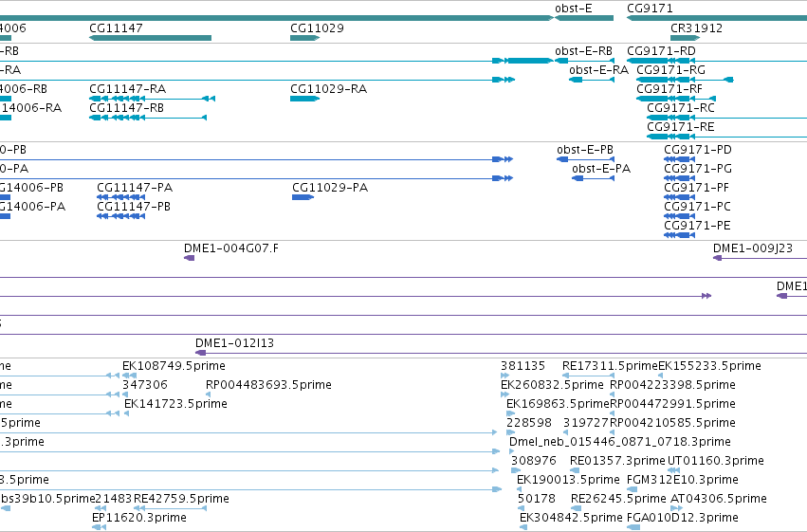This screenshot has height=532, width=807.
Task: Select transcript CG9171-RF
Action: click(x=669, y=89)
